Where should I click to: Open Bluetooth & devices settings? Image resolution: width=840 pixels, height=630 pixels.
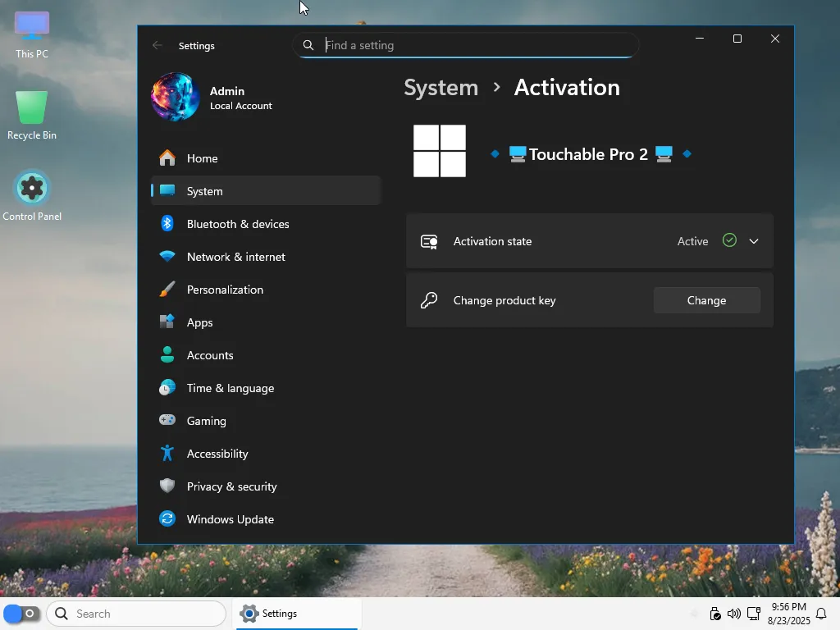(266, 224)
